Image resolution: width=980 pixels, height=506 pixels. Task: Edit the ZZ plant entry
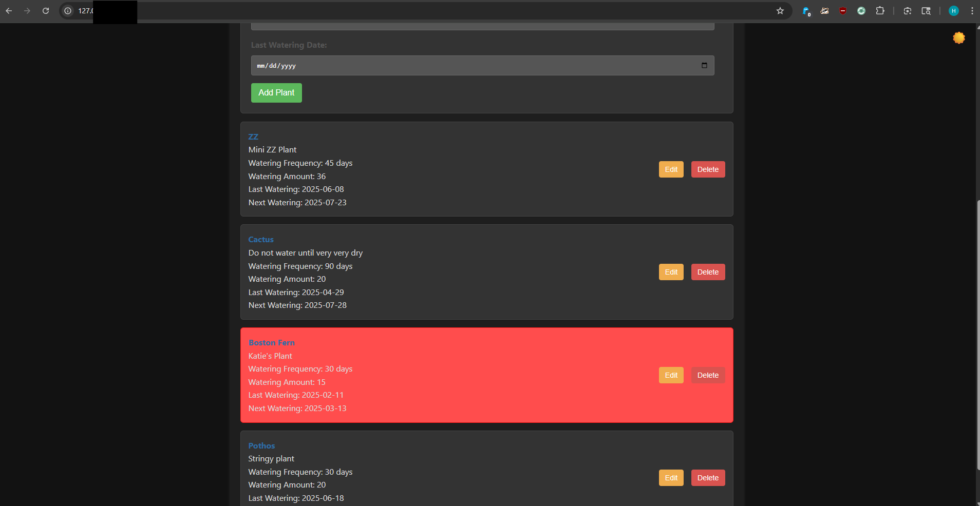671,169
